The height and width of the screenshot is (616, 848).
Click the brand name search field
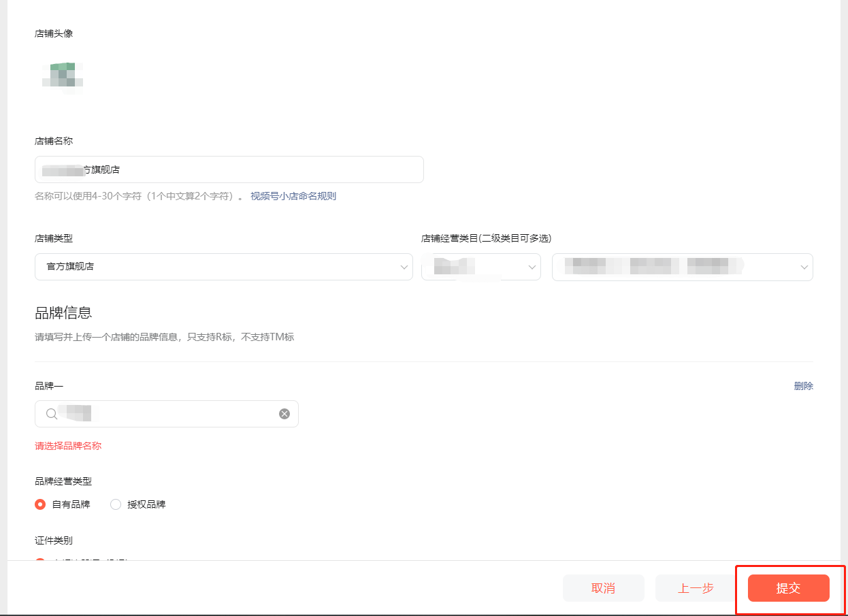[x=167, y=414]
